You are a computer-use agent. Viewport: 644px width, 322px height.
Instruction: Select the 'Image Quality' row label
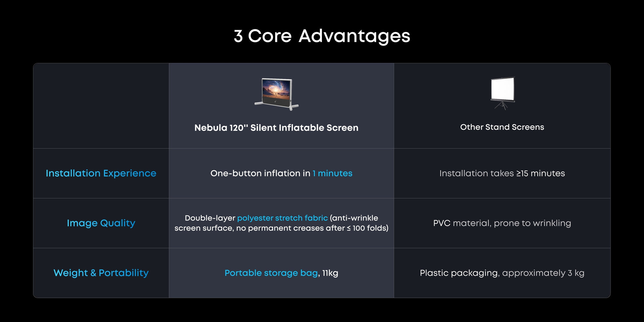point(101,223)
